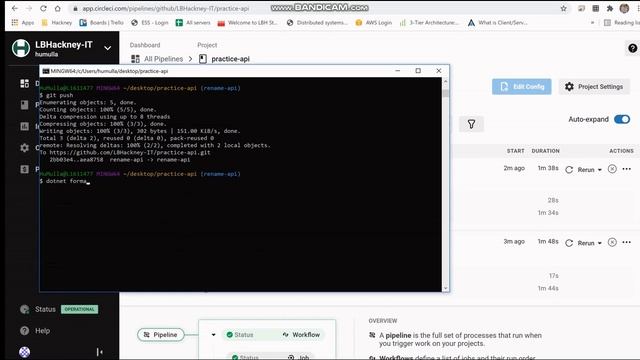Go back with browser back arrow
640x360 pixels.
tap(15, 8)
